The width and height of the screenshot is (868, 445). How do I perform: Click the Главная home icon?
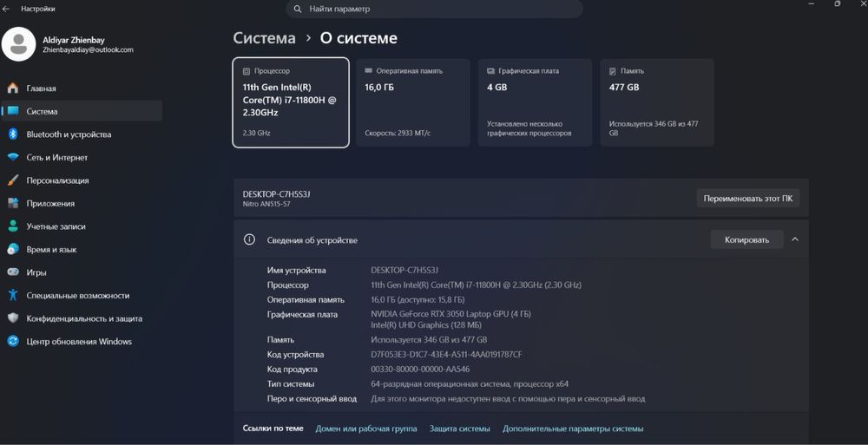pos(13,88)
